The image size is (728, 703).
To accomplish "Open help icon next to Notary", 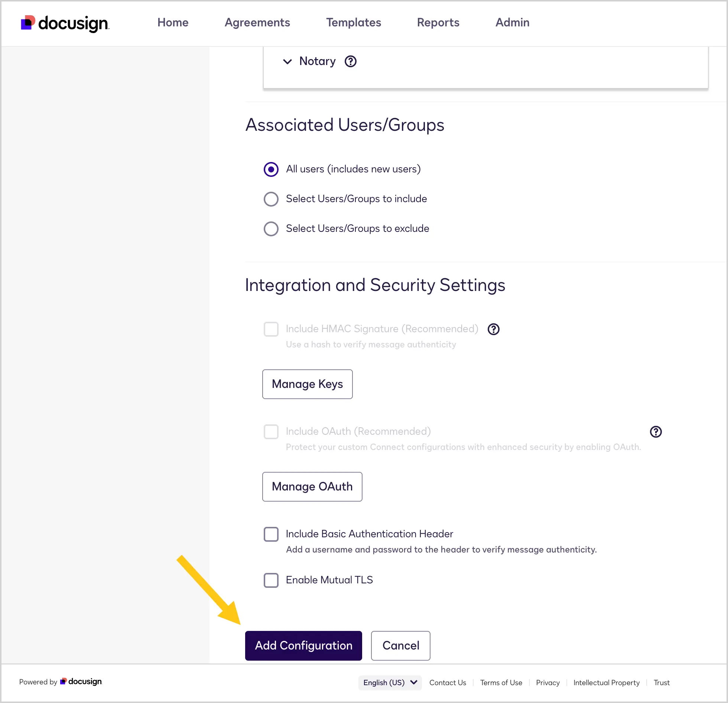I will (350, 61).
